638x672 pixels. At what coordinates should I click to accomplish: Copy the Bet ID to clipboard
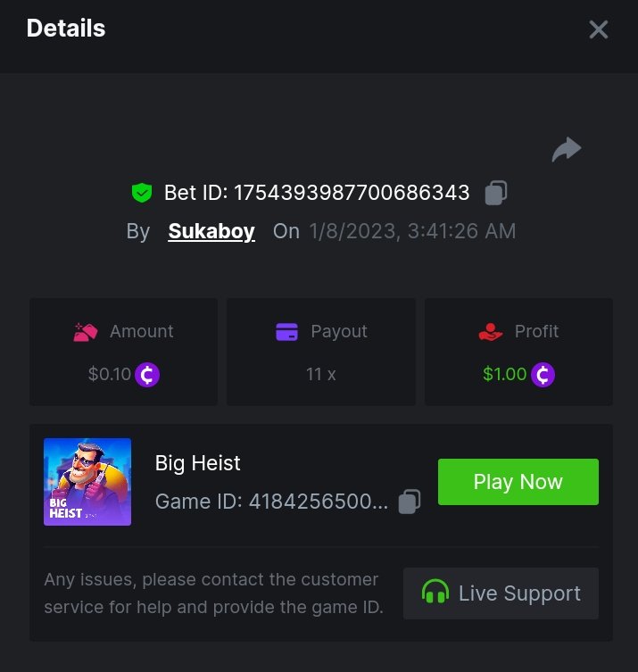coord(496,192)
